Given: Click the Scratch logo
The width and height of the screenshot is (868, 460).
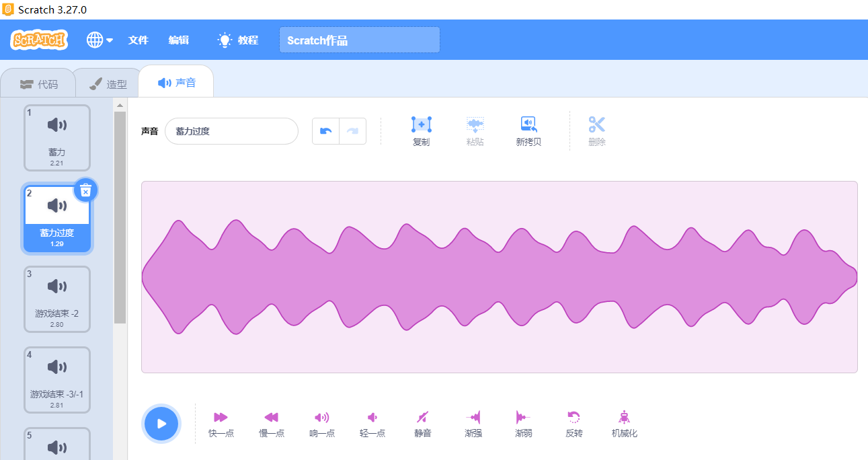Looking at the screenshot, I should 39,40.
